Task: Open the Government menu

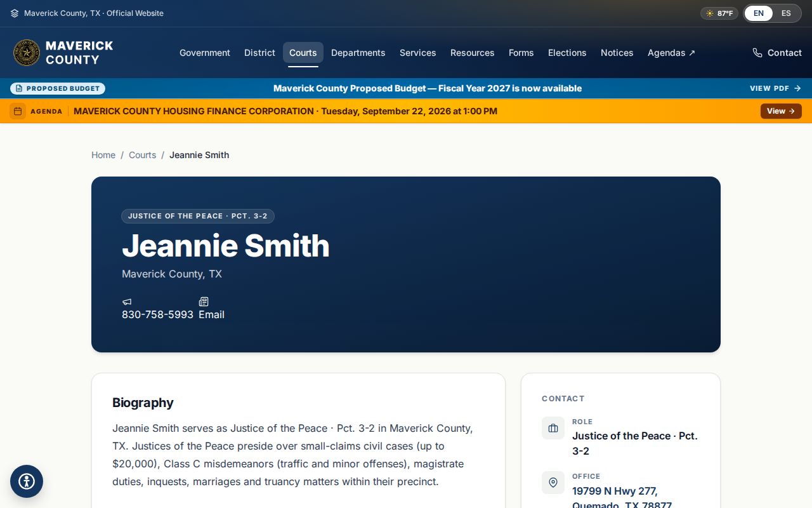Action: [205, 53]
